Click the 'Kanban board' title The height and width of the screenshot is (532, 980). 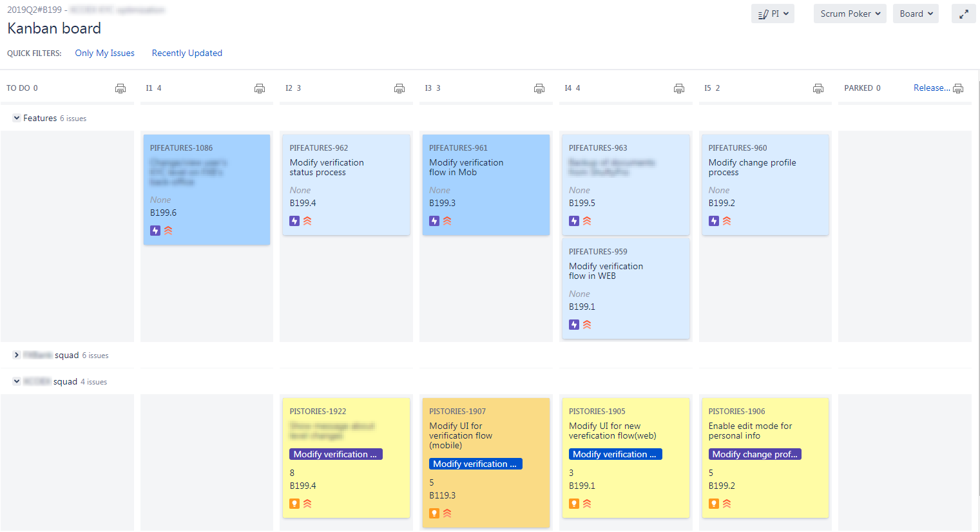54,28
